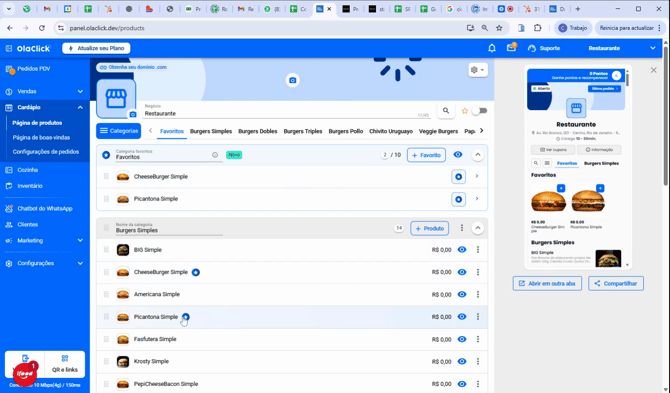Screen dimensions: 670x393
Task: Open QR e links
Action: click(x=65, y=364)
